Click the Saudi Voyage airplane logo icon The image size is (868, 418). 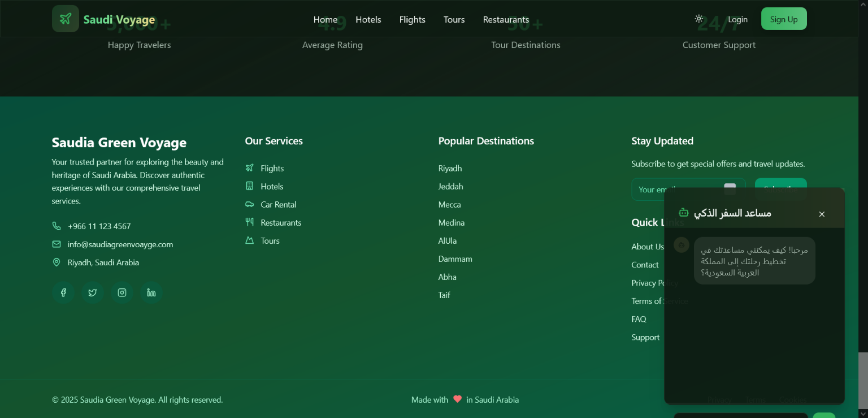click(66, 19)
